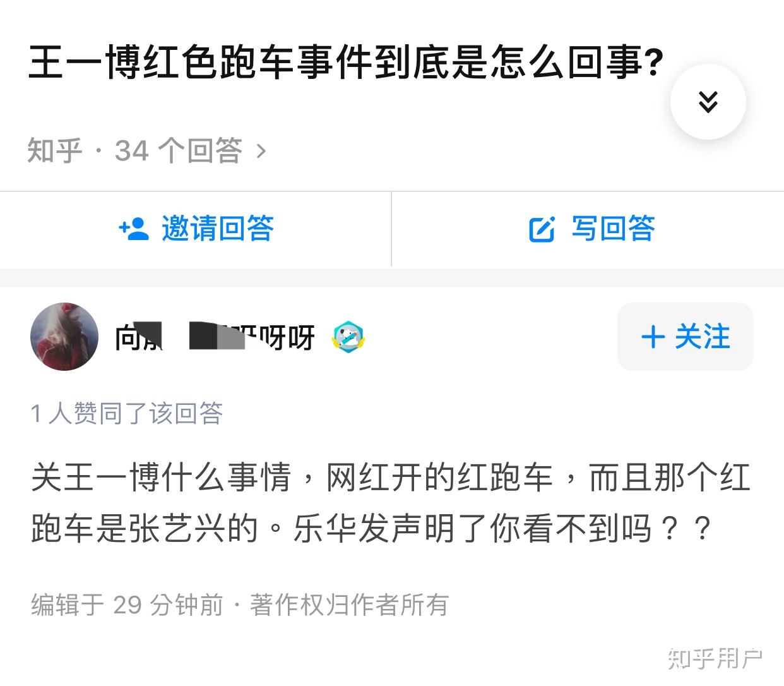Toggle following the answerer with 关注
The image size is (784, 686).
coord(686,337)
